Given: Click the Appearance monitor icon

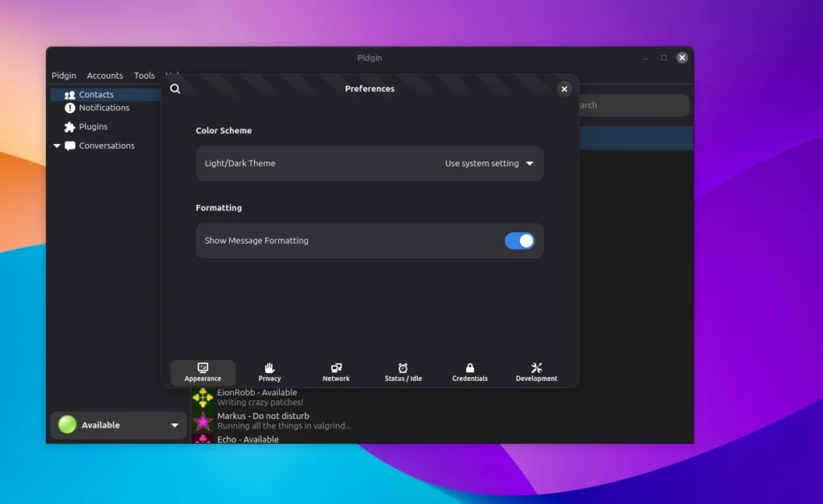Looking at the screenshot, I should click(x=203, y=370).
